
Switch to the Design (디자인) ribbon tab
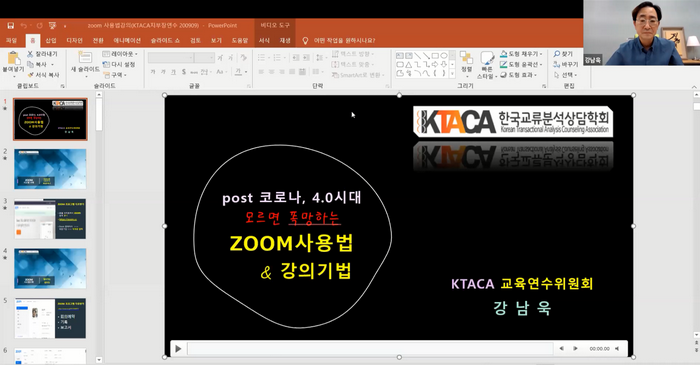point(75,40)
